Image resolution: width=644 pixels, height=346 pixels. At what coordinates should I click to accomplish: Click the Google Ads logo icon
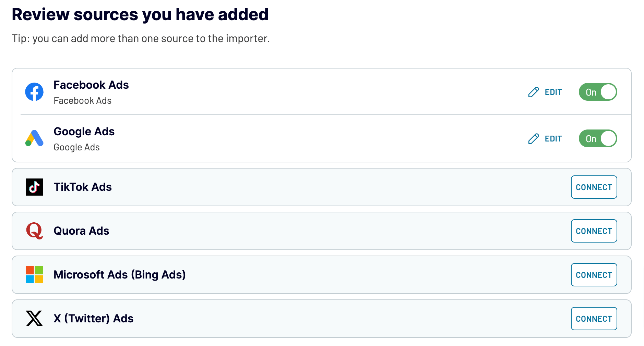[x=34, y=138]
